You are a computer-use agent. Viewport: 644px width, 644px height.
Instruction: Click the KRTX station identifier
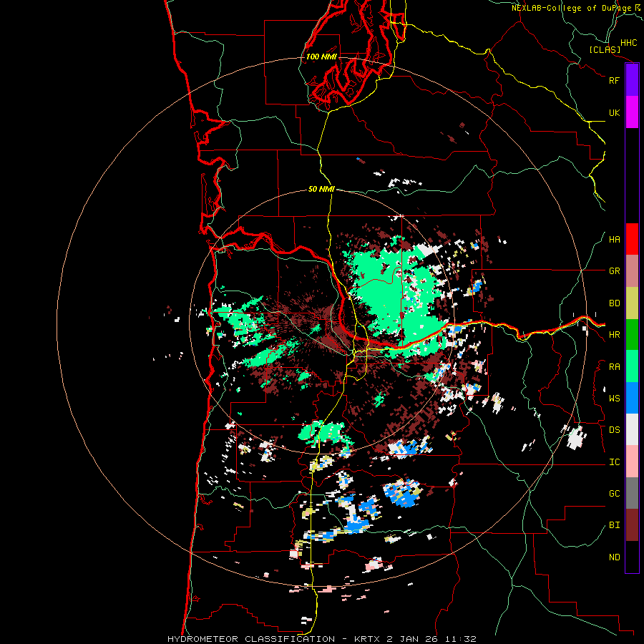(366, 639)
